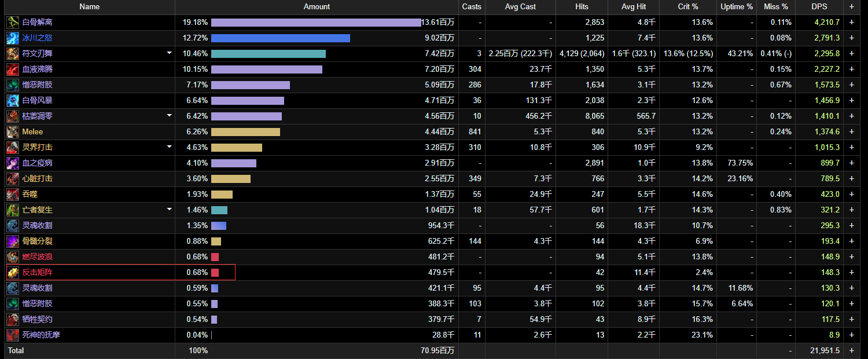This screenshot has height=359, width=868.
Task: Sort by the Amount column header
Action: point(317,7)
